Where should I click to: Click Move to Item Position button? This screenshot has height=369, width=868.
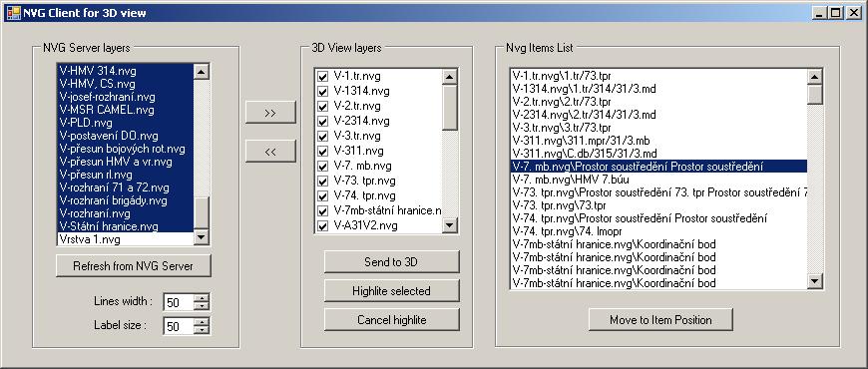pyautogui.click(x=660, y=320)
